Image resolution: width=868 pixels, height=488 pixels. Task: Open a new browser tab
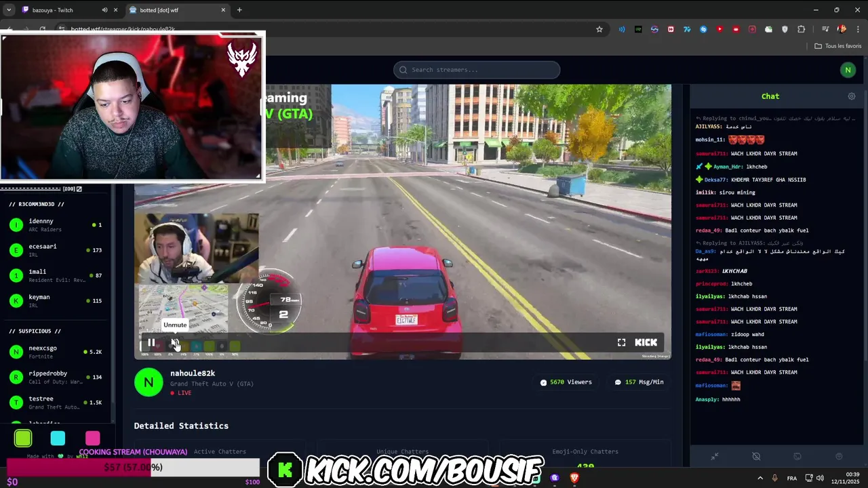tap(239, 10)
